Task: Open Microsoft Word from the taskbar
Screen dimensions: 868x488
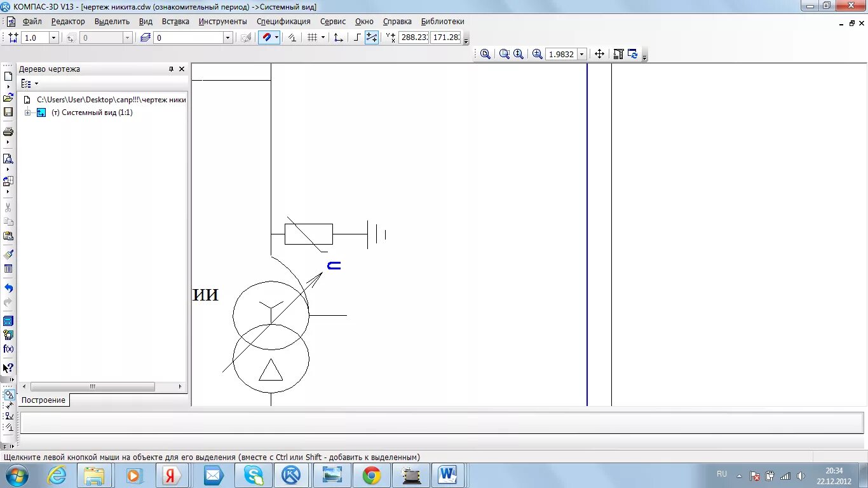Action: click(448, 475)
